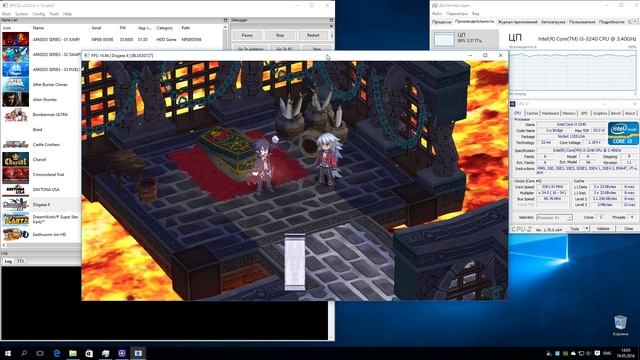
Task: Select the ARKEDO SERIES - 02 SWAP game icon
Action: coord(16,54)
